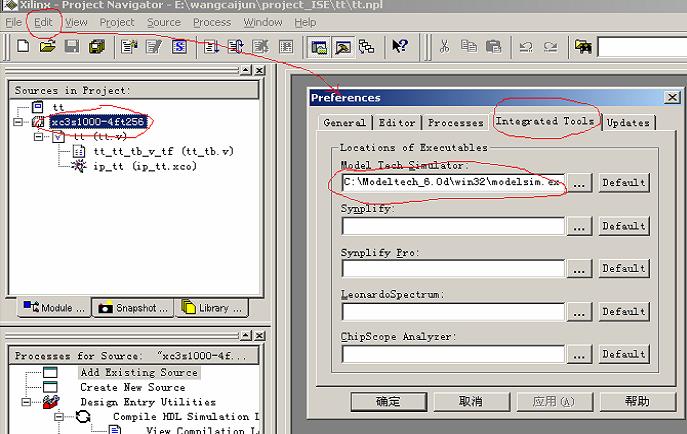Click the Find binoculars icon
This screenshot has height=434, width=687.
(x=583, y=46)
